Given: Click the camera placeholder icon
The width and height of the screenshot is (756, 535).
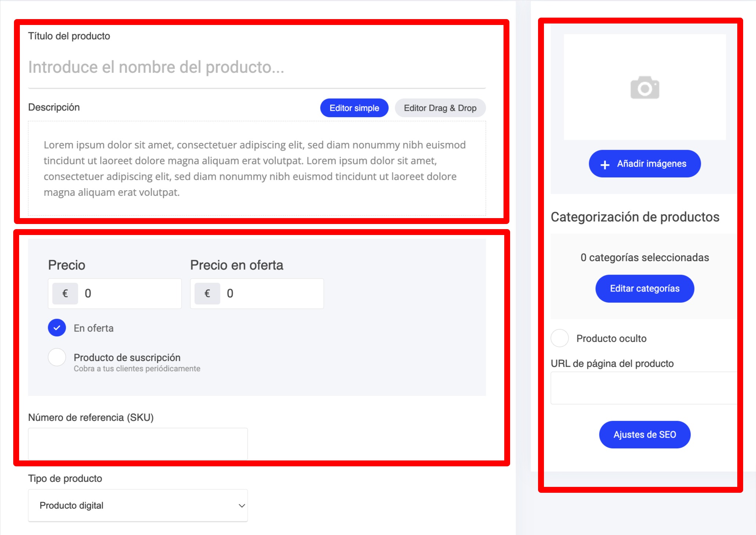Looking at the screenshot, I should click(x=645, y=88).
